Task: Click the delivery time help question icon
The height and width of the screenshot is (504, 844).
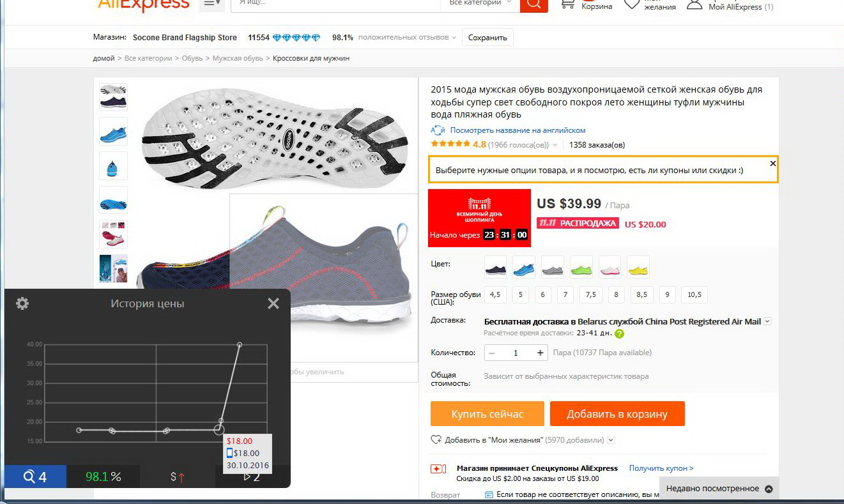Action: pyautogui.click(x=619, y=333)
